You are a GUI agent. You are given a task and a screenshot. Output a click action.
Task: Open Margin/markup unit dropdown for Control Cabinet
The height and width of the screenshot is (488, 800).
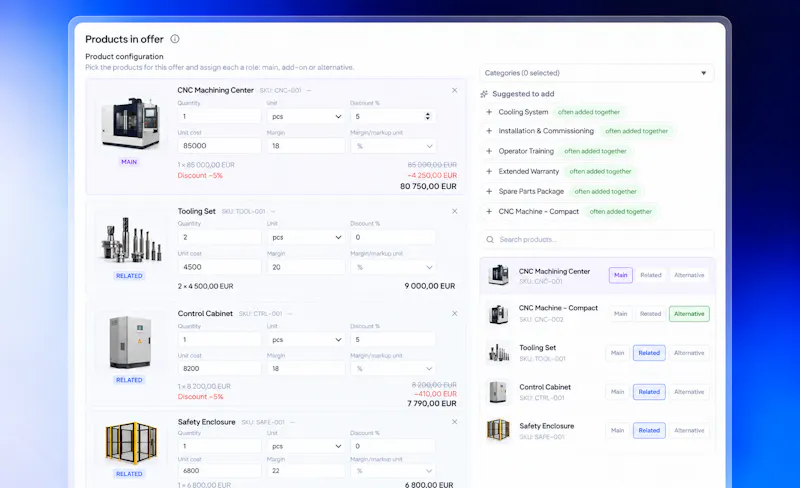pyautogui.click(x=393, y=369)
